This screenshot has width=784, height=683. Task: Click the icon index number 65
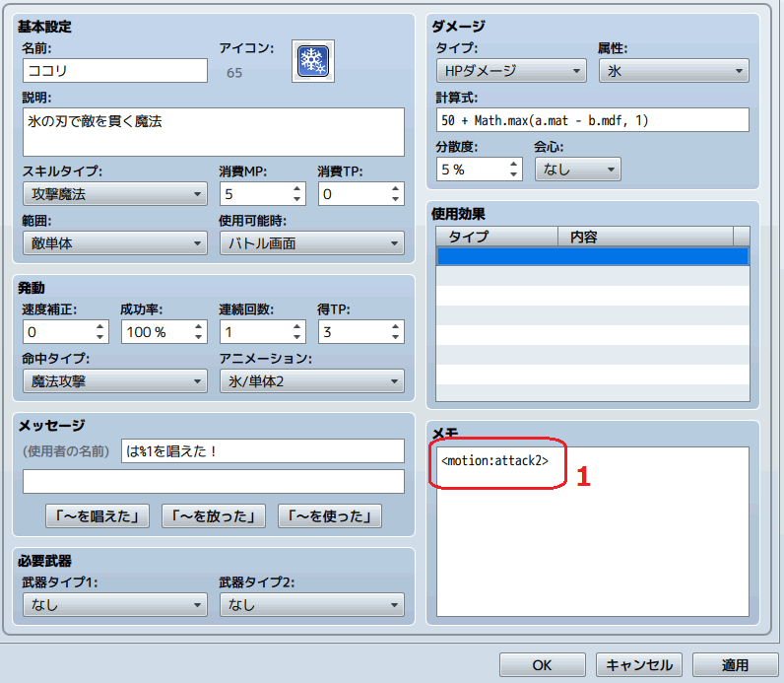pos(234,73)
